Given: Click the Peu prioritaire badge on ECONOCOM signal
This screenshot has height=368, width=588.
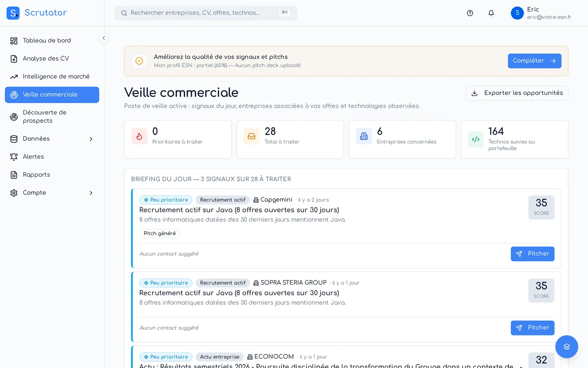Looking at the screenshot, I should 166,357.
